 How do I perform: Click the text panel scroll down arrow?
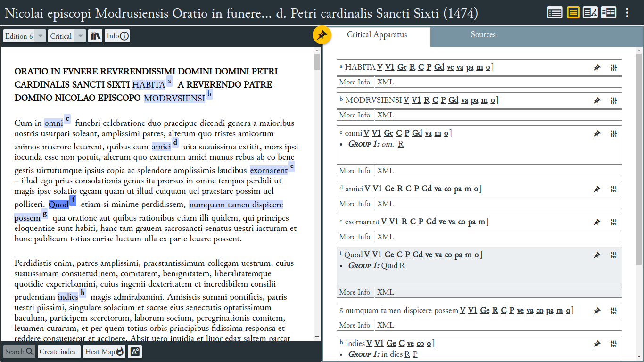point(317,337)
